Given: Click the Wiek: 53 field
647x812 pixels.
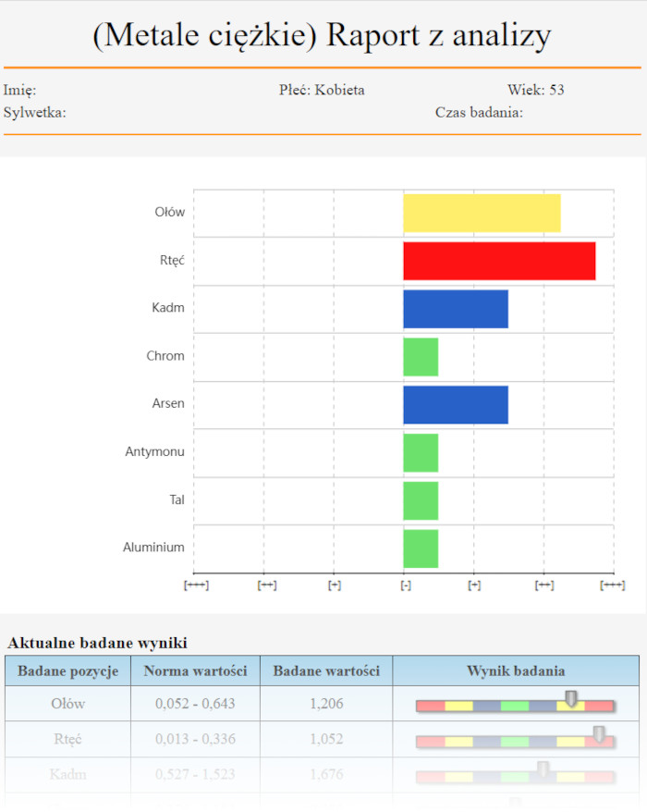Looking at the screenshot, I should tap(535, 90).
